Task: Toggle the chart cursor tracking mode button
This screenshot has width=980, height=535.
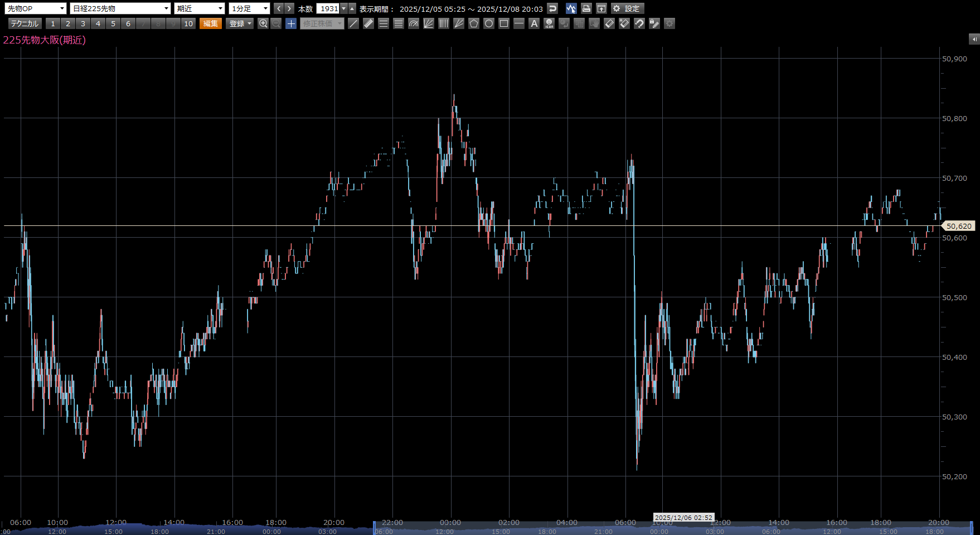Action: (571, 8)
